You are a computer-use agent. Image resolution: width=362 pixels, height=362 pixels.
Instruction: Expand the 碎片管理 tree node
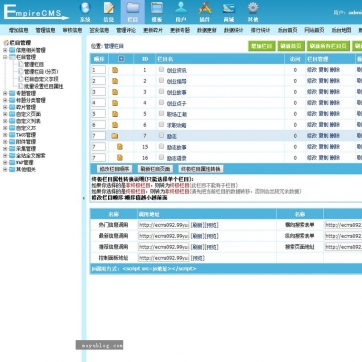5,107
